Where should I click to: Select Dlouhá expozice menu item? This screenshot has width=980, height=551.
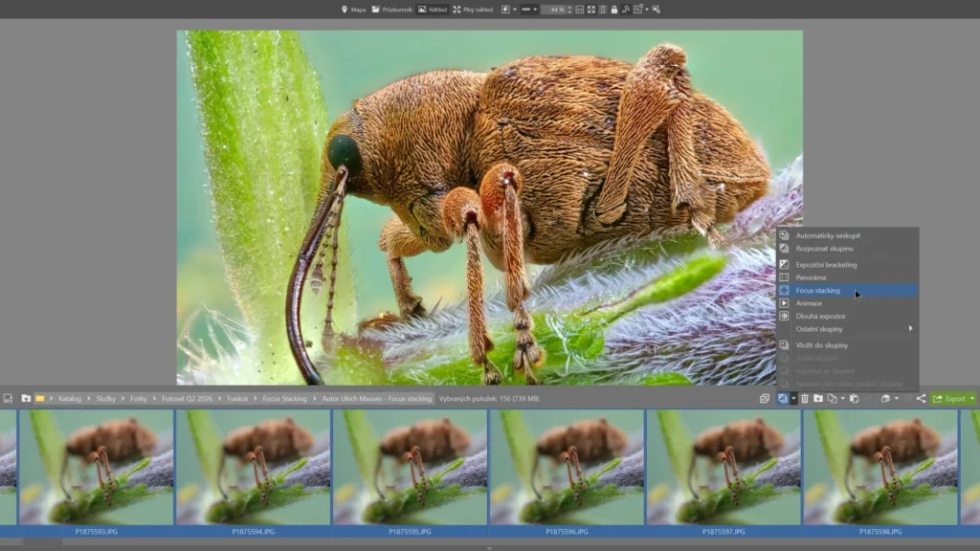click(x=848, y=316)
